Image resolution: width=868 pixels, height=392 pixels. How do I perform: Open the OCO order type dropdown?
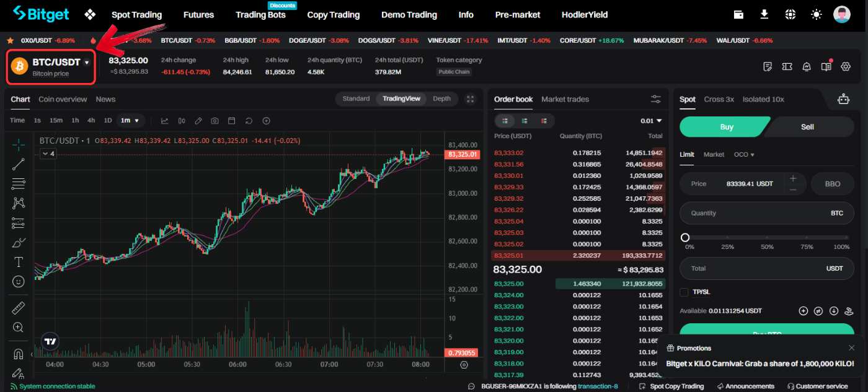[x=744, y=155]
